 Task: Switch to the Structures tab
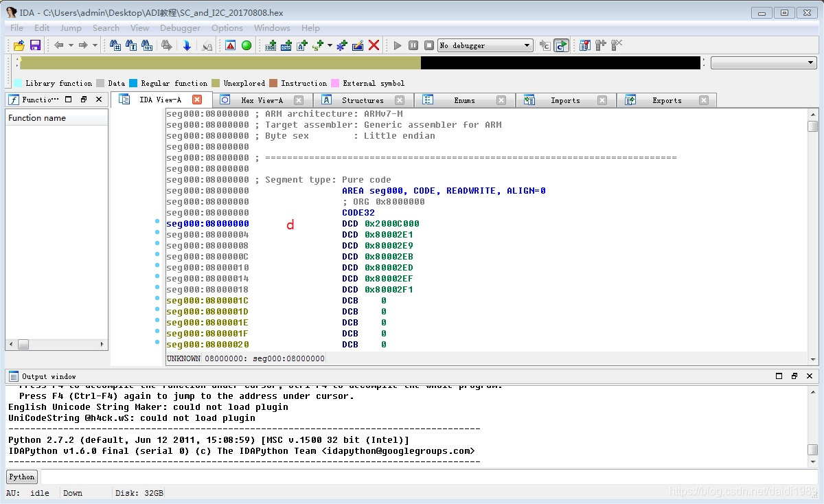pos(363,100)
